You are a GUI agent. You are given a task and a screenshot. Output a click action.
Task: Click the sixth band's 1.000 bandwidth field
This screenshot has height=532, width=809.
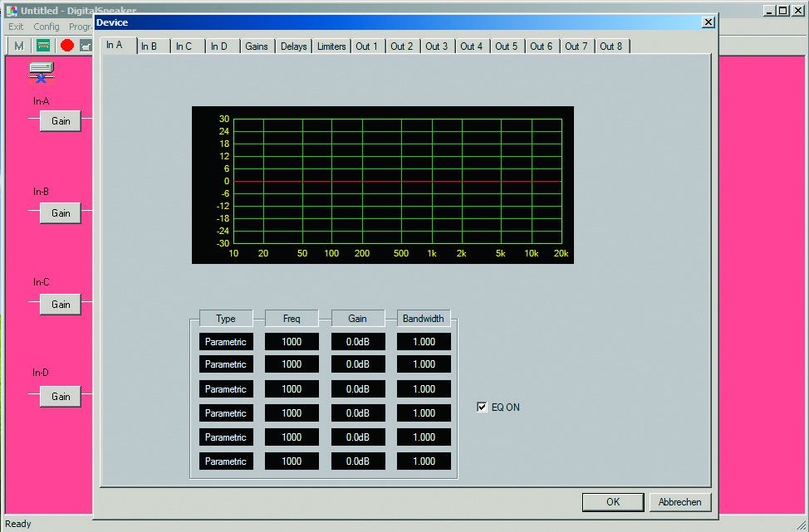(424, 461)
